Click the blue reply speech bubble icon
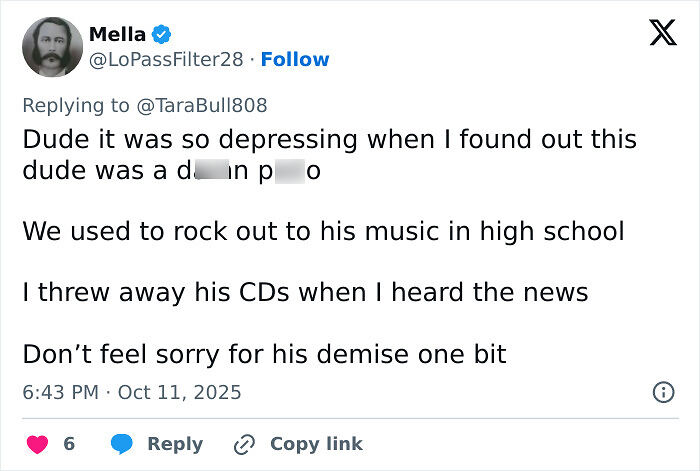Image resolution: width=700 pixels, height=471 pixels. 122,443
